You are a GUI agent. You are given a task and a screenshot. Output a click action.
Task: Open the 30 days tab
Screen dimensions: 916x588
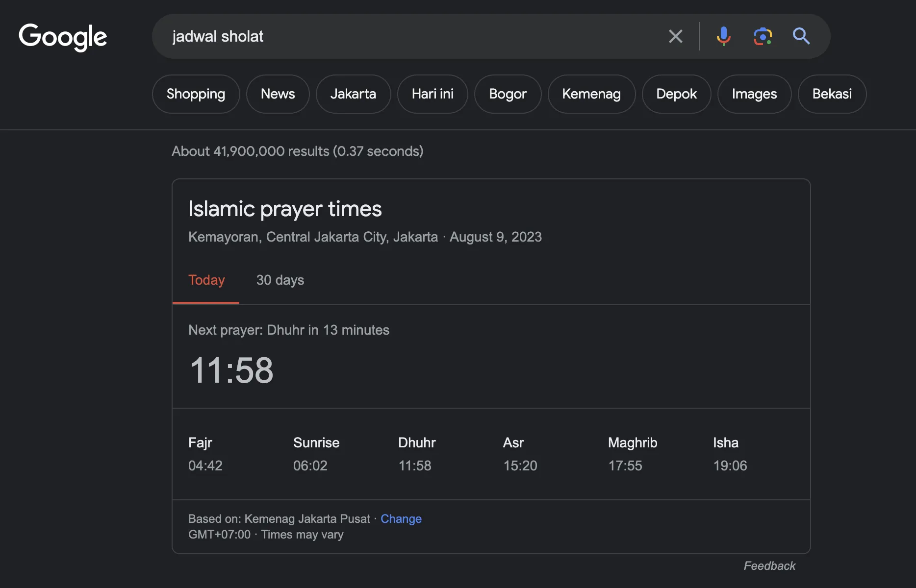pyautogui.click(x=280, y=280)
